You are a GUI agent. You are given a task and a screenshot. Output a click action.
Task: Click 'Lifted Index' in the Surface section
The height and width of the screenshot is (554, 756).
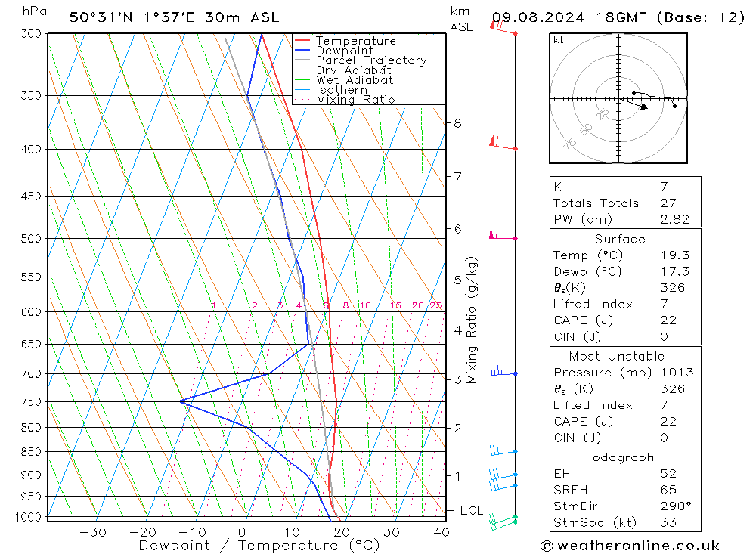(x=593, y=305)
